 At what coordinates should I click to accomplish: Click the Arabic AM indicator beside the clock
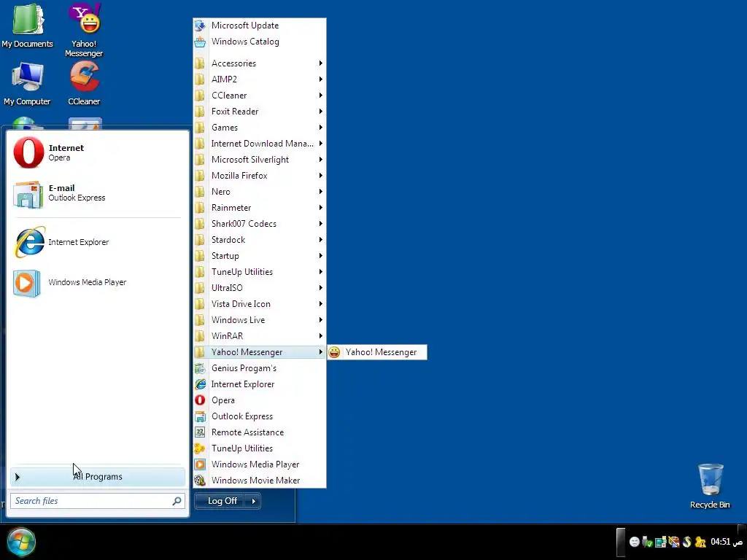click(738, 542)
